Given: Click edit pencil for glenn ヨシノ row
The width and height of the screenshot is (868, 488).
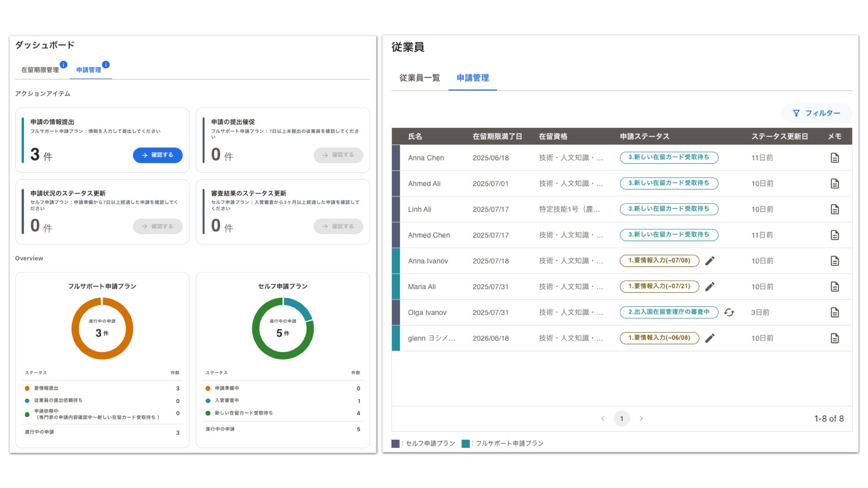Looking at the screenshot, I should (710, 338).
